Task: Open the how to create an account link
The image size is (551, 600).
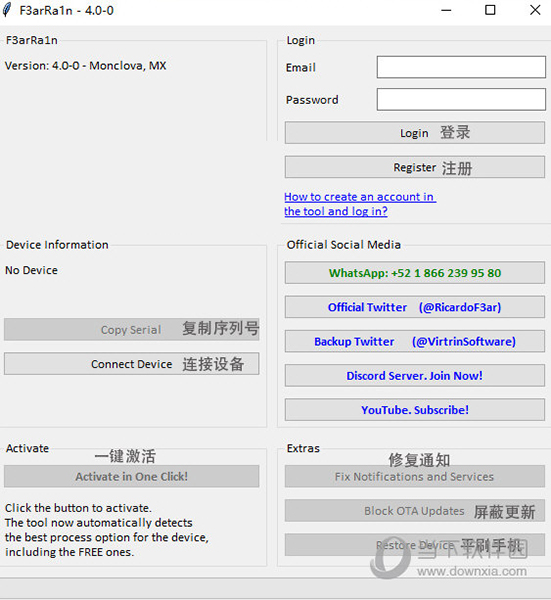Action: point(360,204)
